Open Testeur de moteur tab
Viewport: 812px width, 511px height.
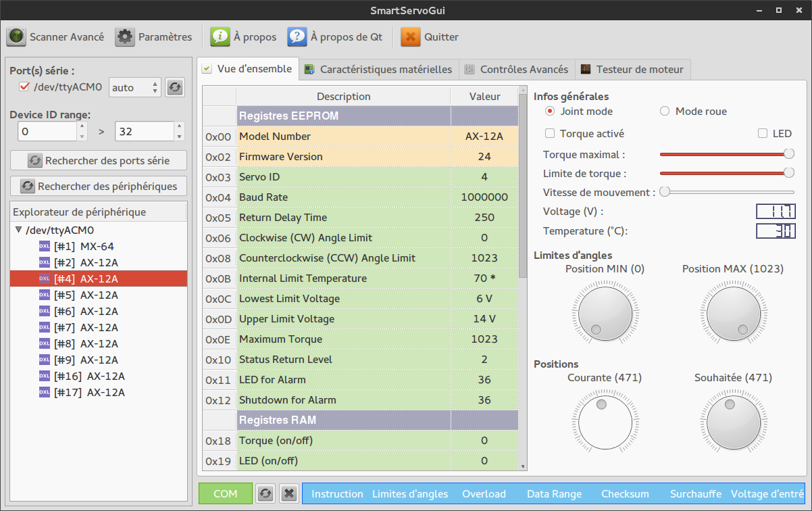click(632, 70)
